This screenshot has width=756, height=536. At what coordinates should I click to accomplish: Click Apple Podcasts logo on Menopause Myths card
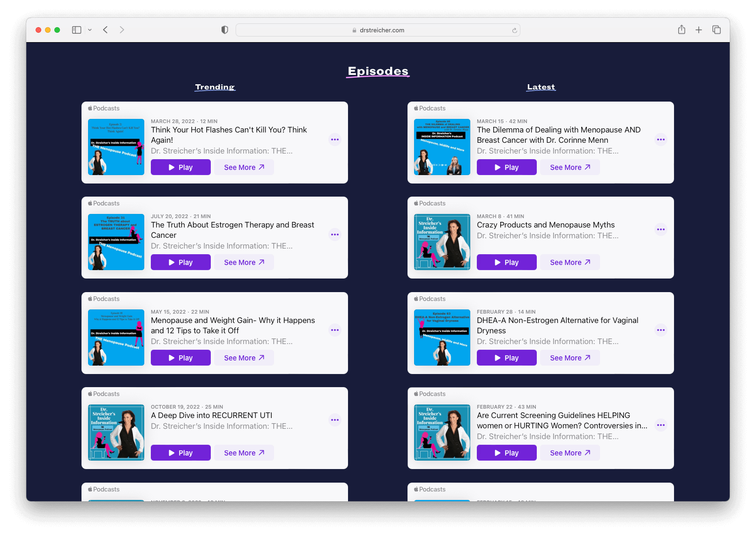(x=430, y=203)
